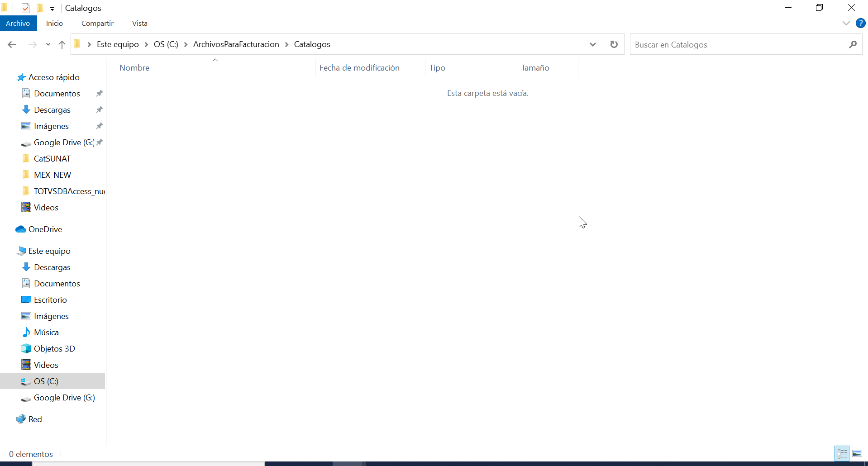The height and width of the screenshot is (466, 868).
Task: Minimize the Catalogos window
Action: [x=788, y=8]
